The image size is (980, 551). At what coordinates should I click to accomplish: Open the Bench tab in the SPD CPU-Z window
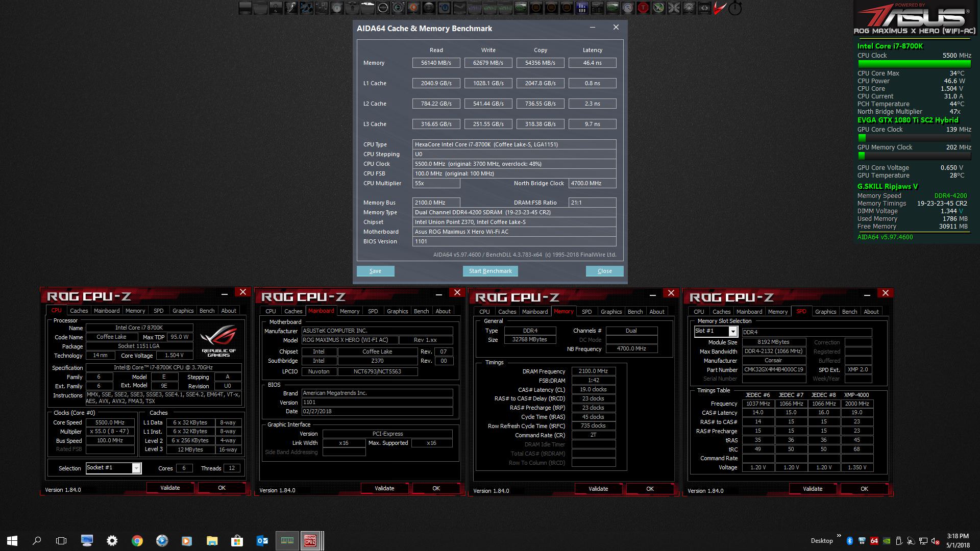point(849,312)
